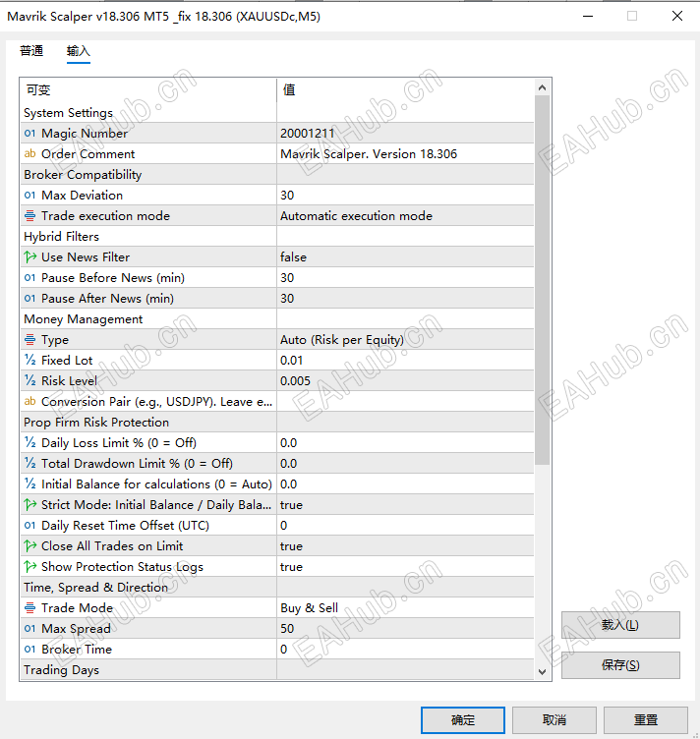Toggle Strict Mode value true
The height and width of the screenshot is (739, 700).
coord(405,505)
